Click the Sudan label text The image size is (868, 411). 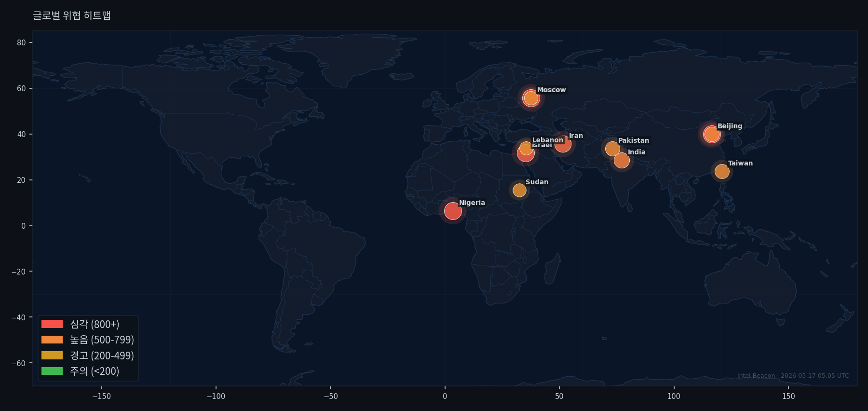click(537, 182)
